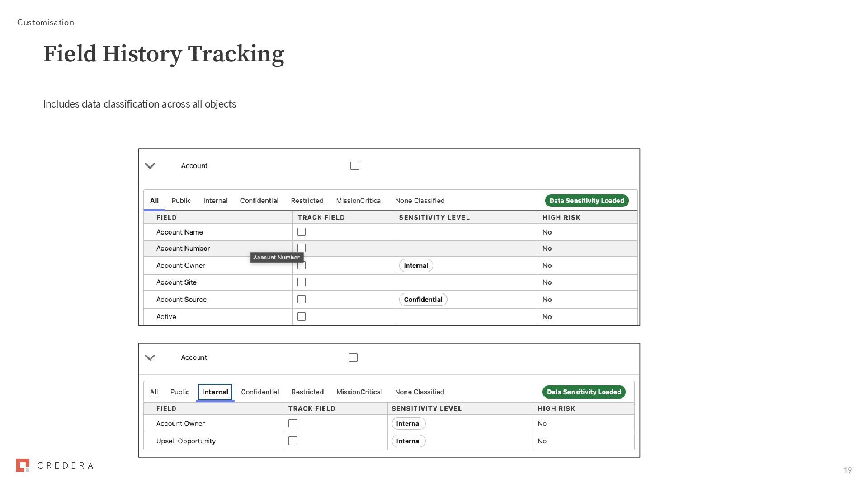
Task: Check Track Field for Active row
Action: 302,316
